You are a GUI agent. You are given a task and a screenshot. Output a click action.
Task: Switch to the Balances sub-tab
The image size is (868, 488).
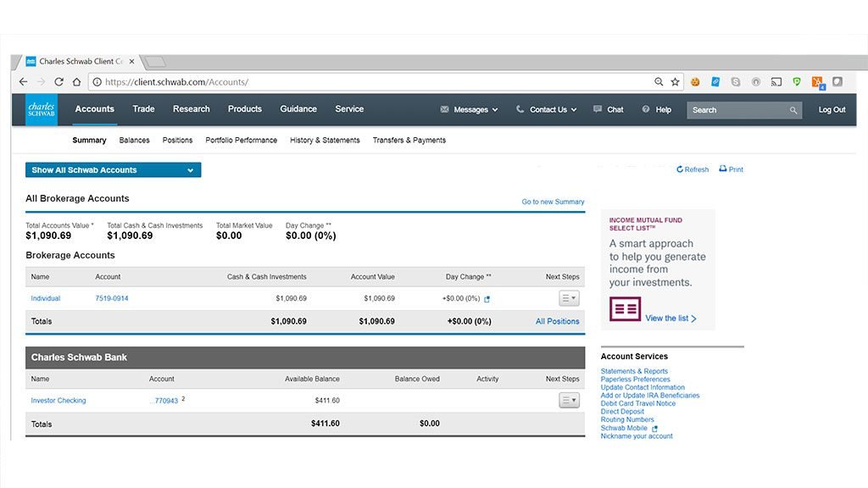click(x=134, y=140)
